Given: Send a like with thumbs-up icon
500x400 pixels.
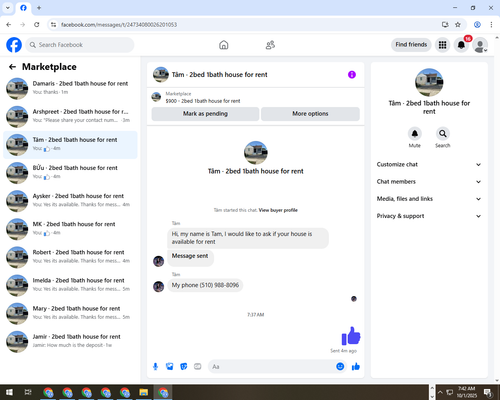Looking at the screenshot, I should point(356,367).
